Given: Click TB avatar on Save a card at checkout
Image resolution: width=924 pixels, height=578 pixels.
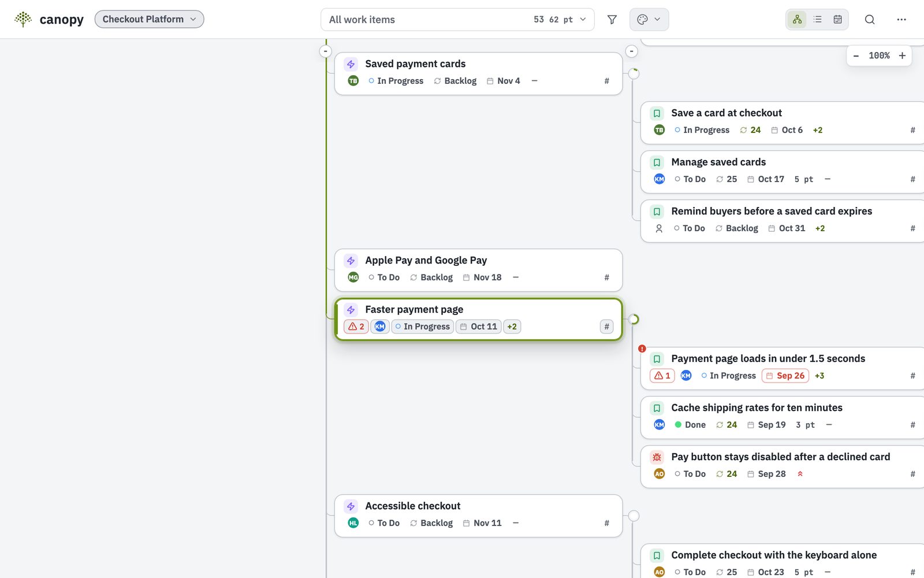Looking at the screenshot, I should pos(659,130).
